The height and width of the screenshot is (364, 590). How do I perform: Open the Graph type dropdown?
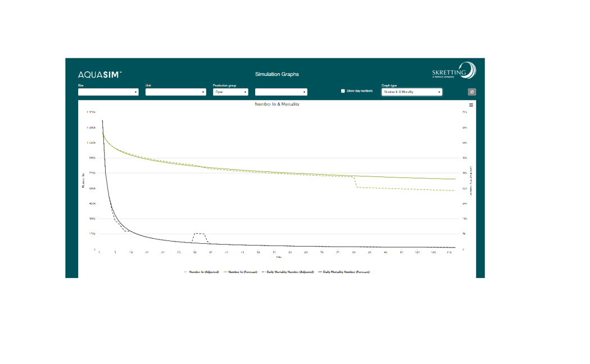411,92
